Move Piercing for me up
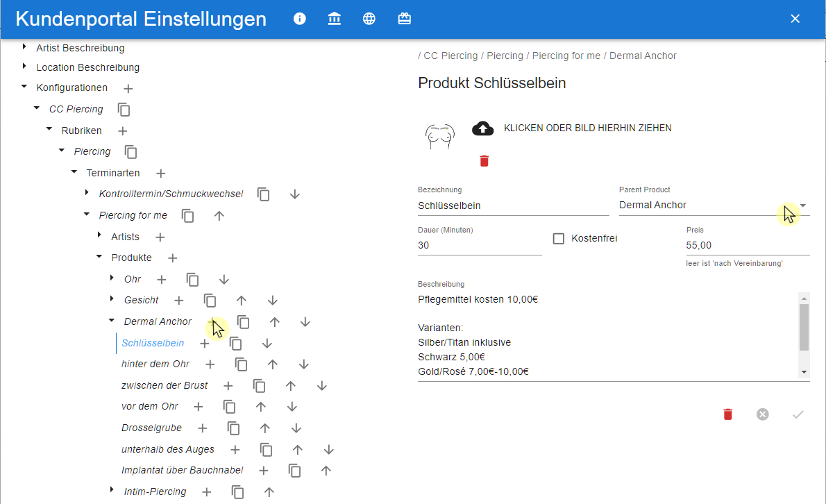Viewport: 826px width, 504px height. (219, 216)
